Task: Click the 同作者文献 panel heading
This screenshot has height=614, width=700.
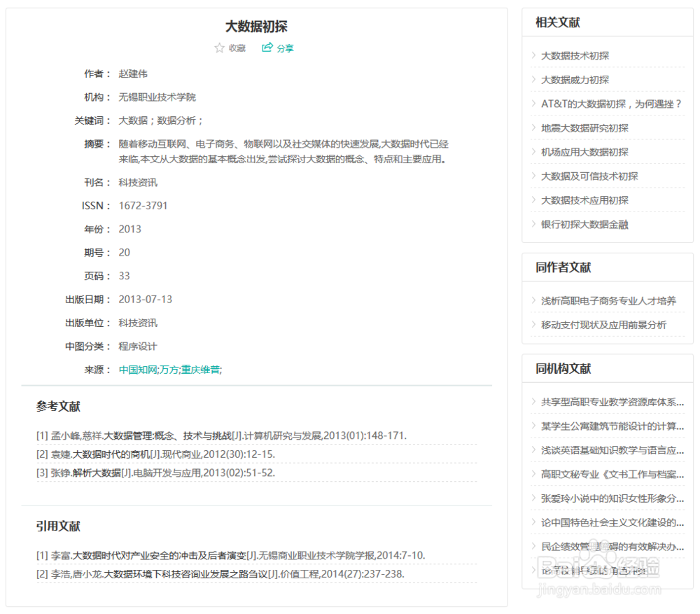Action: pyautogui.click(x=563, y=267)
